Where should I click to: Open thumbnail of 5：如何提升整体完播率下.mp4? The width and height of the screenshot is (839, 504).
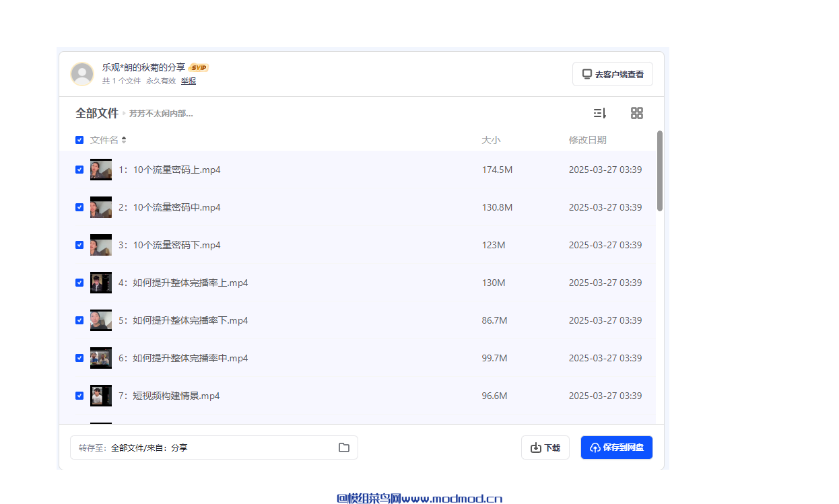point(101,320)
